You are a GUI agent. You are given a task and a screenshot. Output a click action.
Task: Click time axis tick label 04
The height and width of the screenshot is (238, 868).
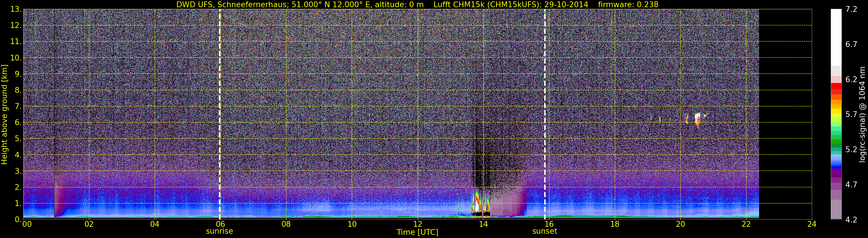[x=155, y=224]
